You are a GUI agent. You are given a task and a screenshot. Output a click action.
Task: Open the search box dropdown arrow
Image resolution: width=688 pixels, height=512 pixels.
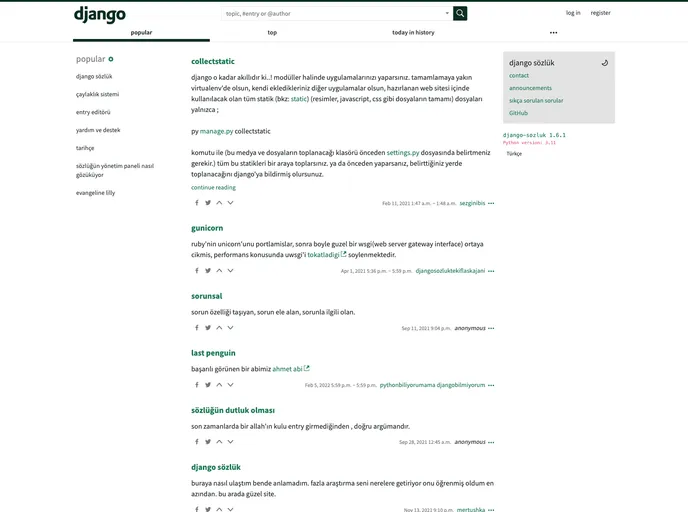coord(447,13)
